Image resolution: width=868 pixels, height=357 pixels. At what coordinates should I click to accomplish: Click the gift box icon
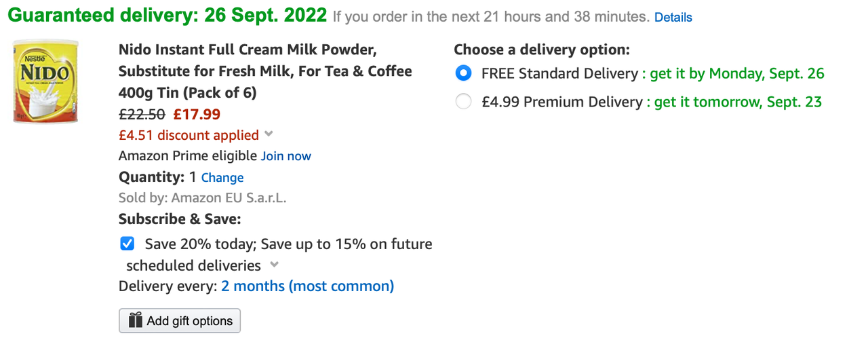(136, 320)
